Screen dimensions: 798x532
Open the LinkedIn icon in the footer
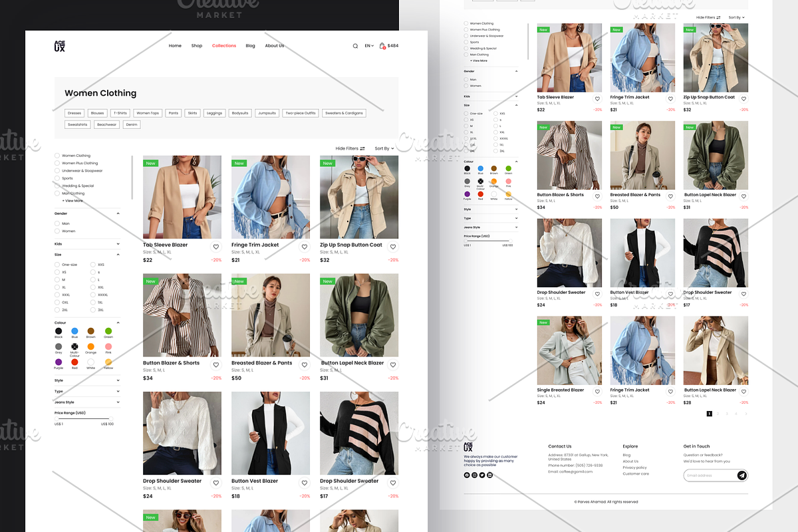(490, 475)
